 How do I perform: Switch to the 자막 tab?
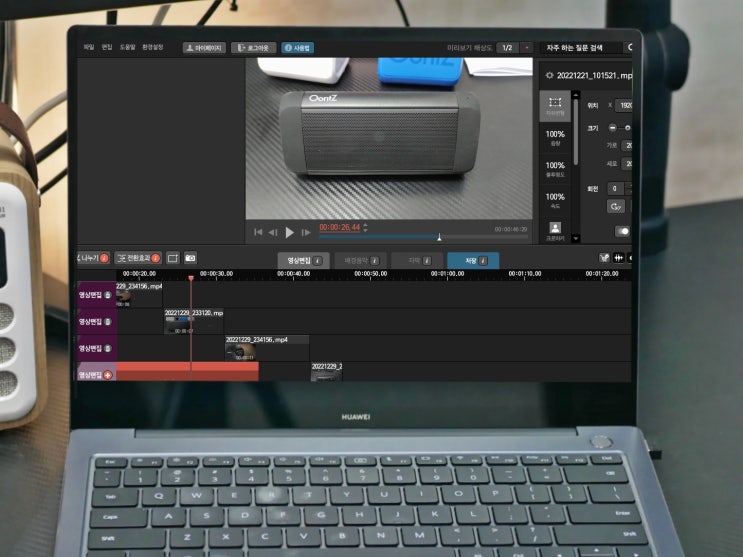pos(417,261)
